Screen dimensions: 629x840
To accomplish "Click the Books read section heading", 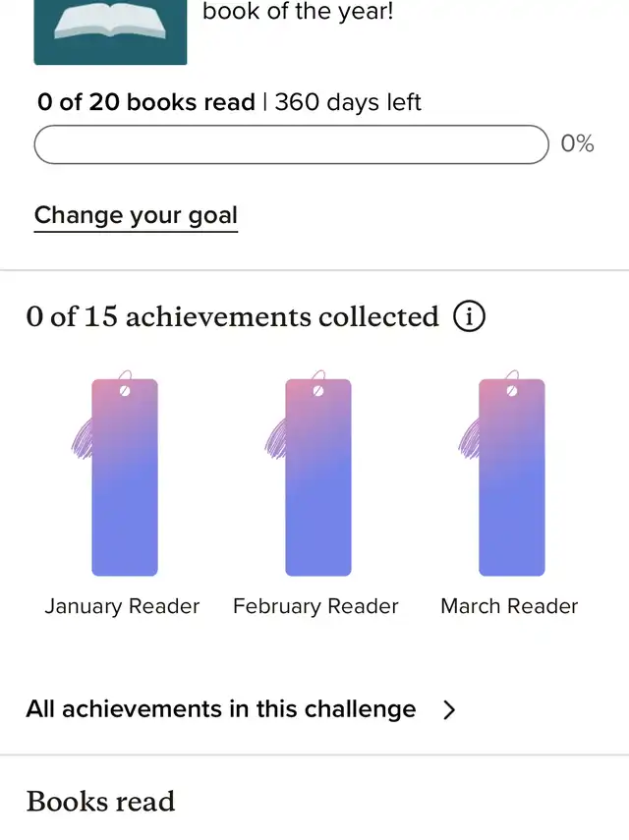I will (x=100, y=801).
